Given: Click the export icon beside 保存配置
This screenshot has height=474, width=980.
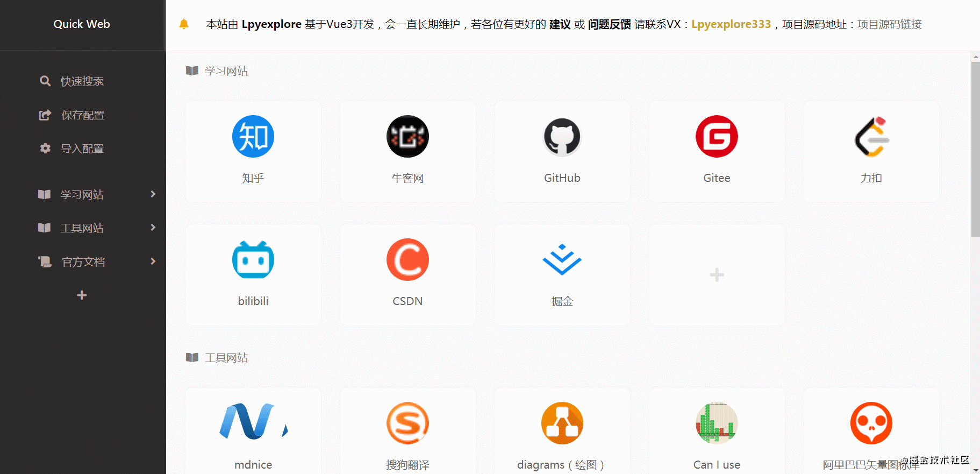Looking at the screenshot, I should pos(45,115).
